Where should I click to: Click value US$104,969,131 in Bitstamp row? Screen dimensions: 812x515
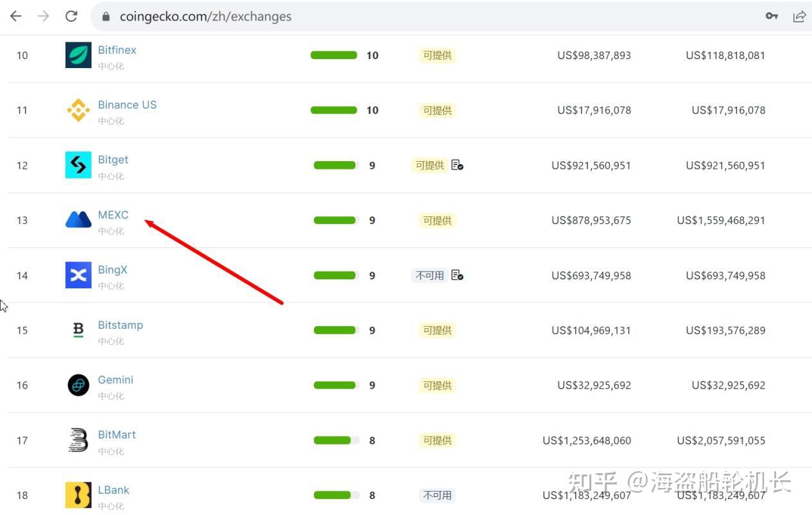591,330
